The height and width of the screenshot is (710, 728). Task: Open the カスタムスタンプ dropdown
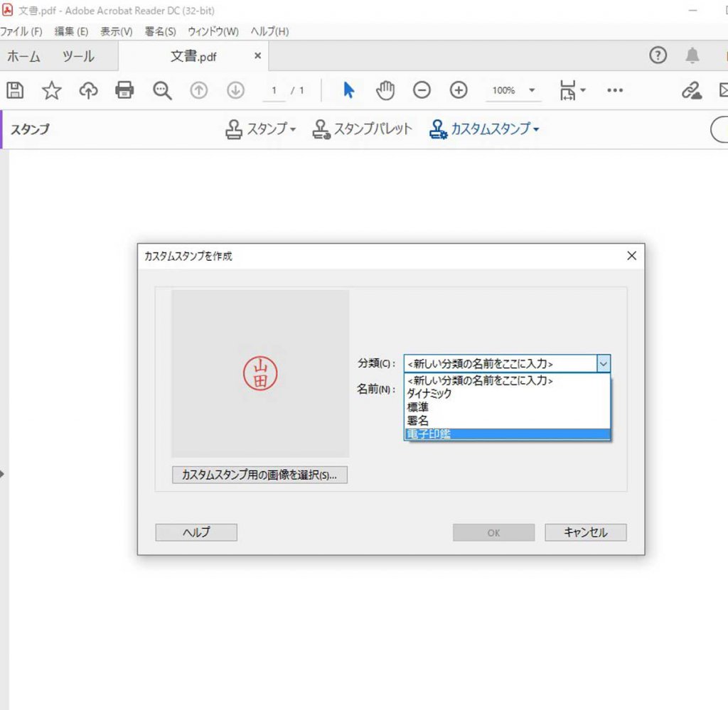(484, 129)
